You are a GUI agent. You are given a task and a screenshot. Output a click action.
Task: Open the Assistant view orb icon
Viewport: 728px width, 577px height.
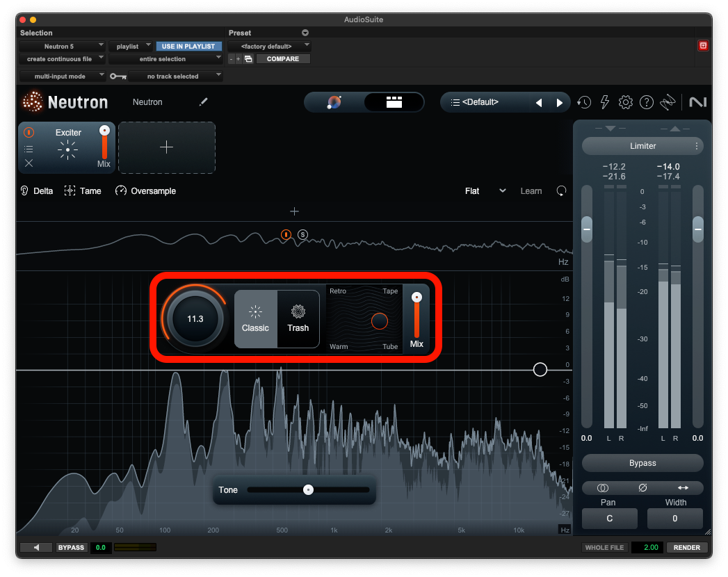[x=334, y=102]
